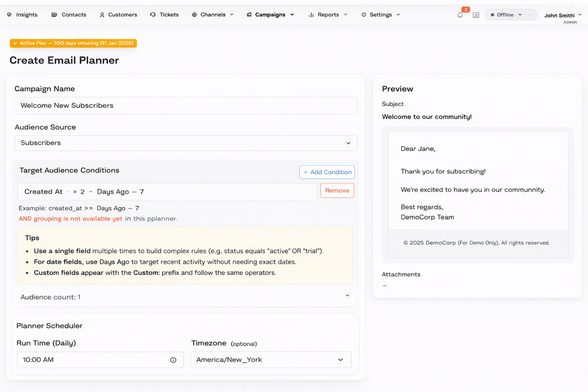Click the Tickets headset icon
Viewport: 588px width, 392px height.
tap(153, 15)
